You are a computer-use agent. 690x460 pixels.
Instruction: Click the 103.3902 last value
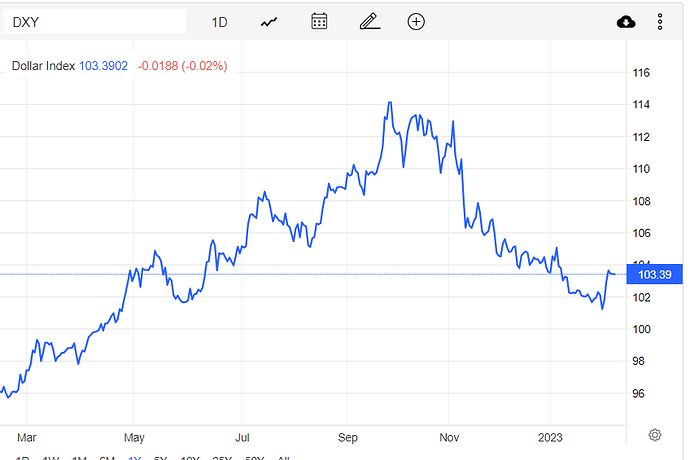coord(103,66)
